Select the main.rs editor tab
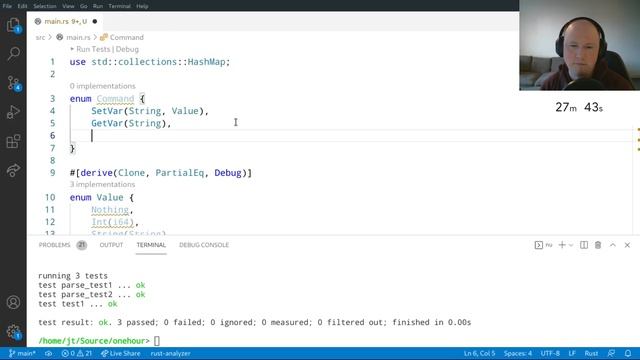The image size is (640, 360). point(65,21)
